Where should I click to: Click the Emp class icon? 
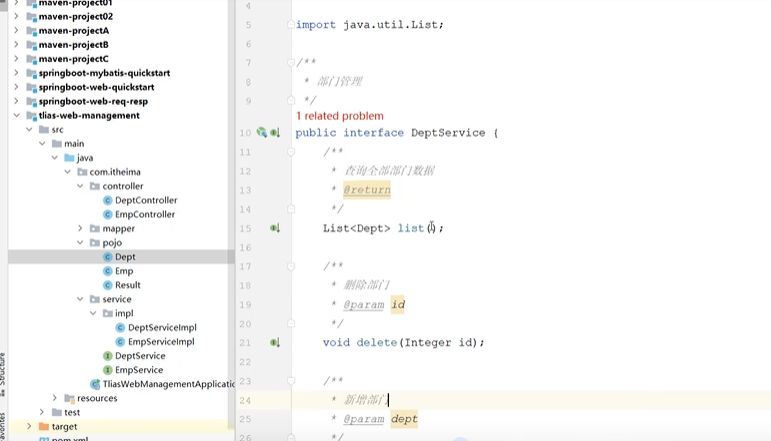coord(108,271)
